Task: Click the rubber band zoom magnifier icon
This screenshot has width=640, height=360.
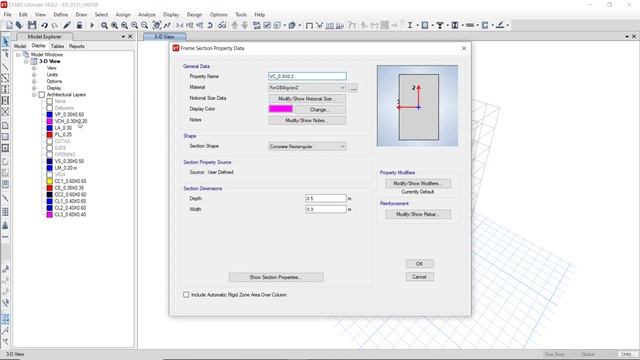Action: click(104, 25)
